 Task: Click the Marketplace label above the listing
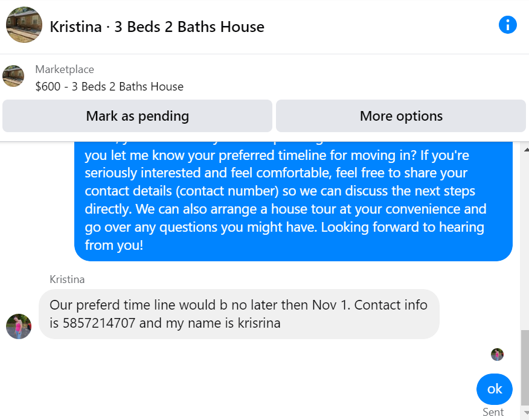(x=65, y=69)
